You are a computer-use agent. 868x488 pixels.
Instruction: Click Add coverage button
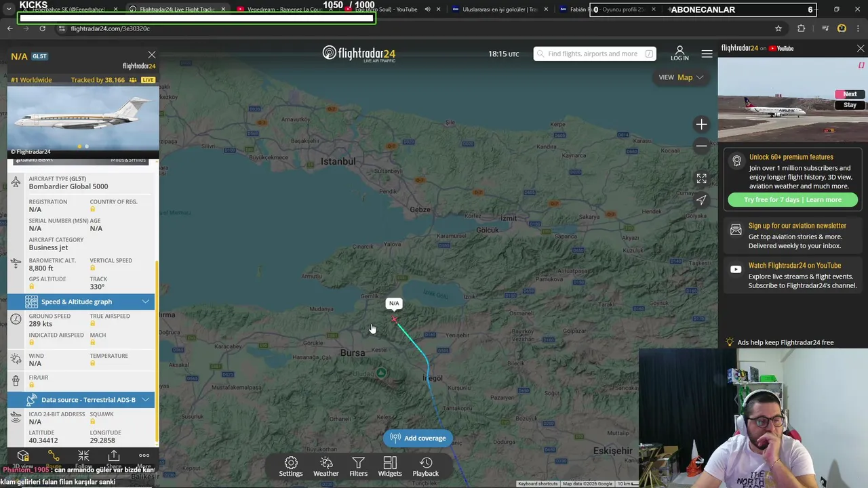click(x=418, y=438)
